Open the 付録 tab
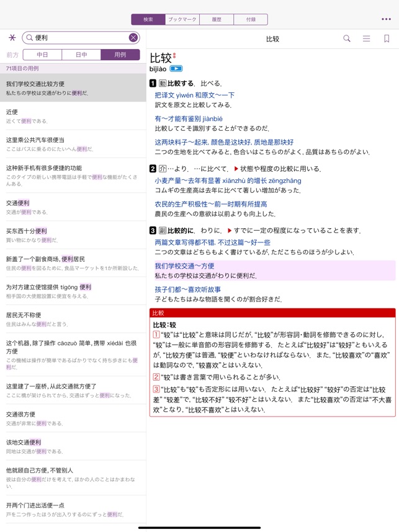Screen dimensions: 399x532 251,19
